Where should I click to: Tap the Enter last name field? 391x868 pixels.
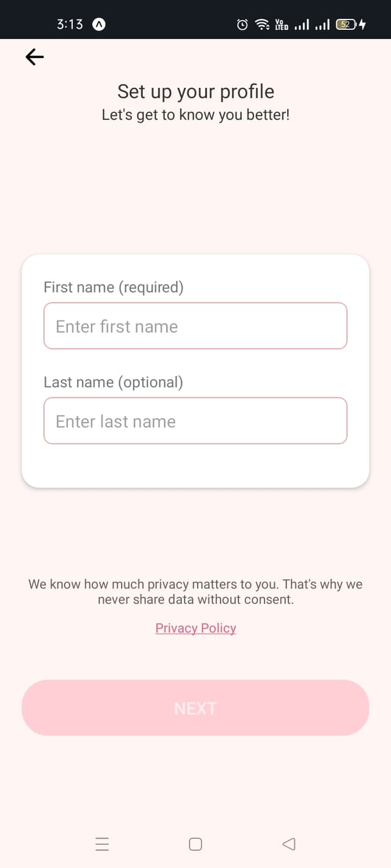pyautogui.click(x=195, y=421)
